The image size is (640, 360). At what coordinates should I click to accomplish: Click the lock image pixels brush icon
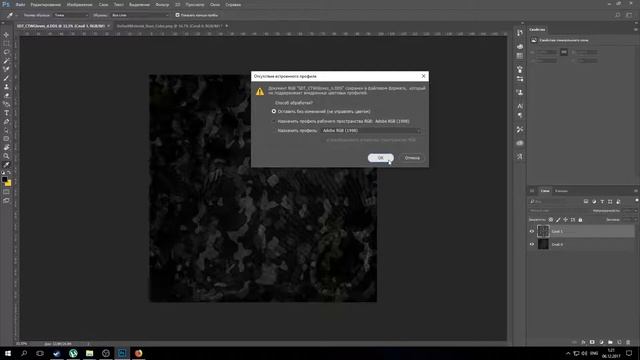tap(558, 220)
